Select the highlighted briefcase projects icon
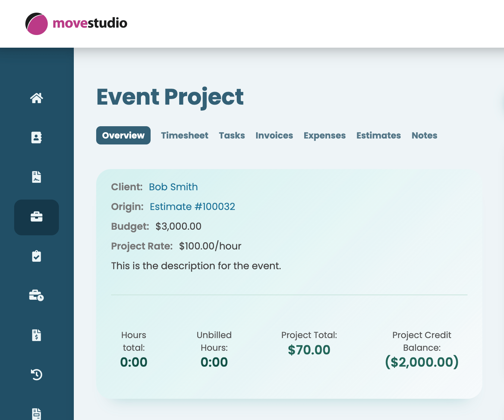This screenshot has height=420, width=504. click(37, 217)
